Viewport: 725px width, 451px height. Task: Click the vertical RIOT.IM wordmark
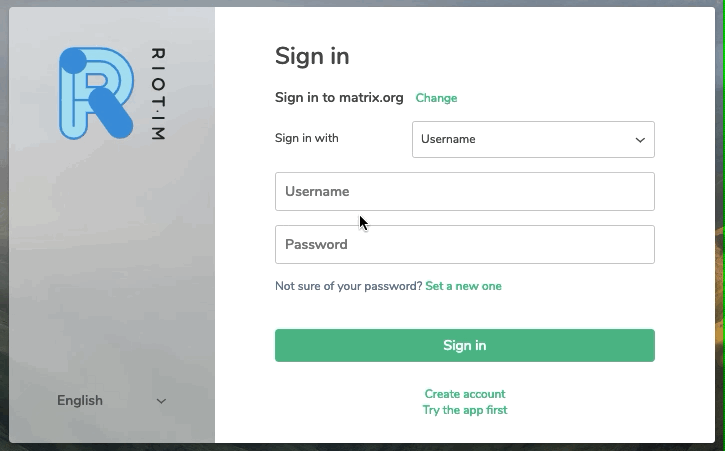pyautogui.click(x=158, y=94)
